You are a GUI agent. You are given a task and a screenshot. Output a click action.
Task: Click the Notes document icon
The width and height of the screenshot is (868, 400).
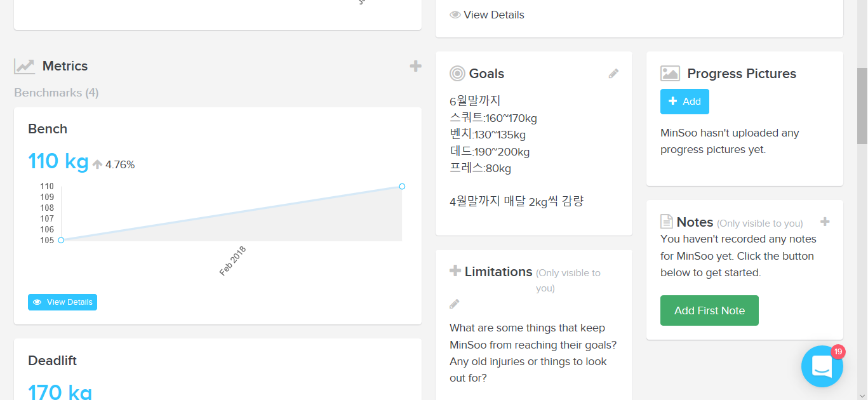[666, 222]
